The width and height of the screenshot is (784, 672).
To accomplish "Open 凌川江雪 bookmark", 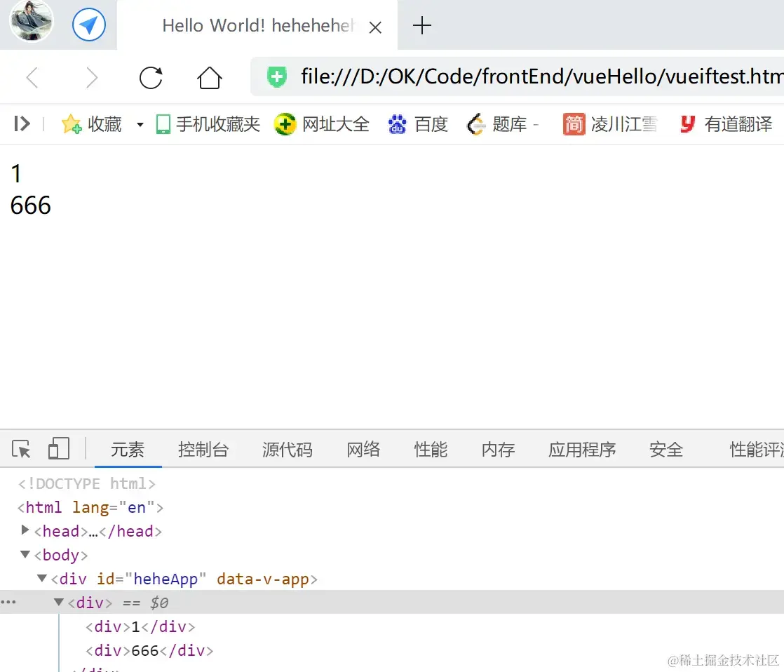I will tap(610, 124).
